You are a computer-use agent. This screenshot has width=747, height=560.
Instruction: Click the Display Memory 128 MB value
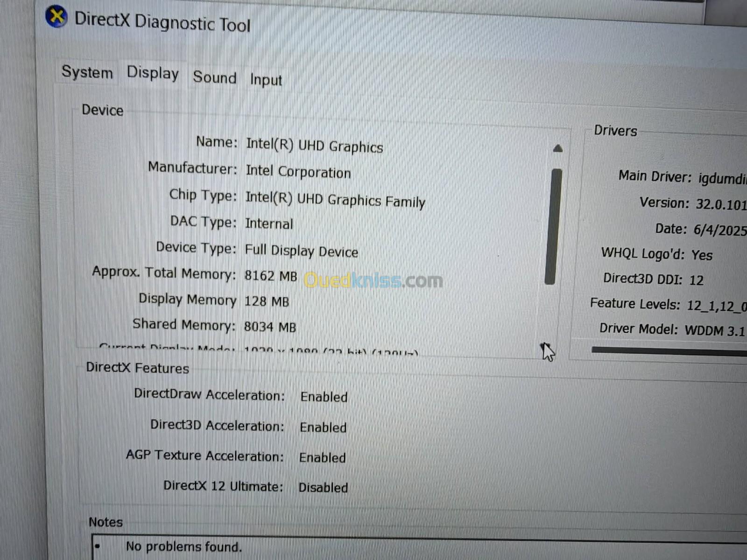pyautogui.click(x=267, y=301)
